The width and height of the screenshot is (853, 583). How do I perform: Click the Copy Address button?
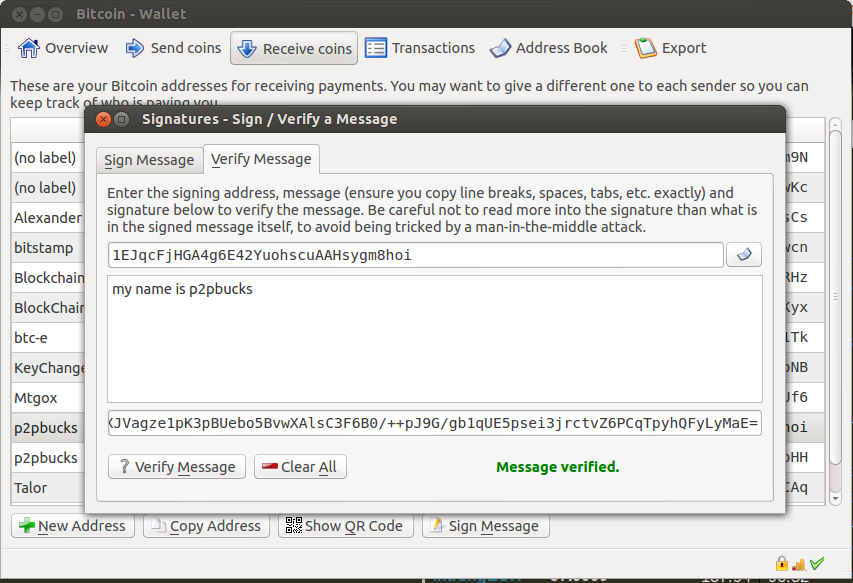pyautogui.click(x=206, y=526)
